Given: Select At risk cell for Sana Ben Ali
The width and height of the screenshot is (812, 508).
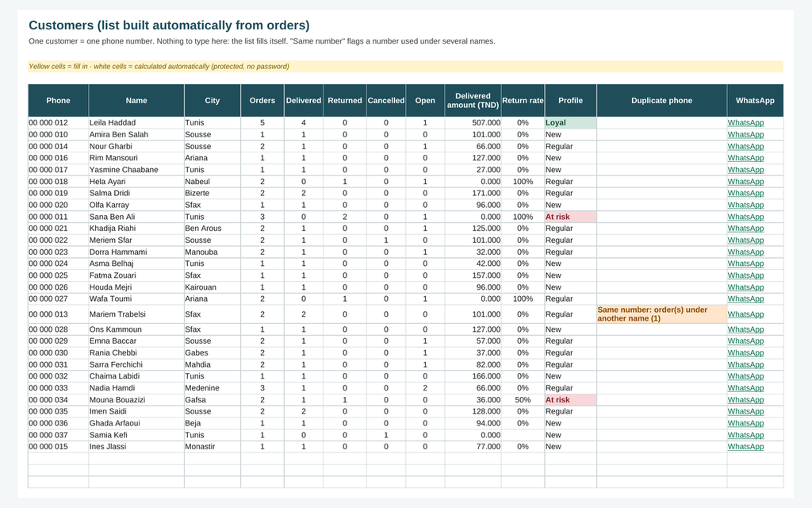Looking at the screenshot, I should pyautogui.click(x=570, y=217).
